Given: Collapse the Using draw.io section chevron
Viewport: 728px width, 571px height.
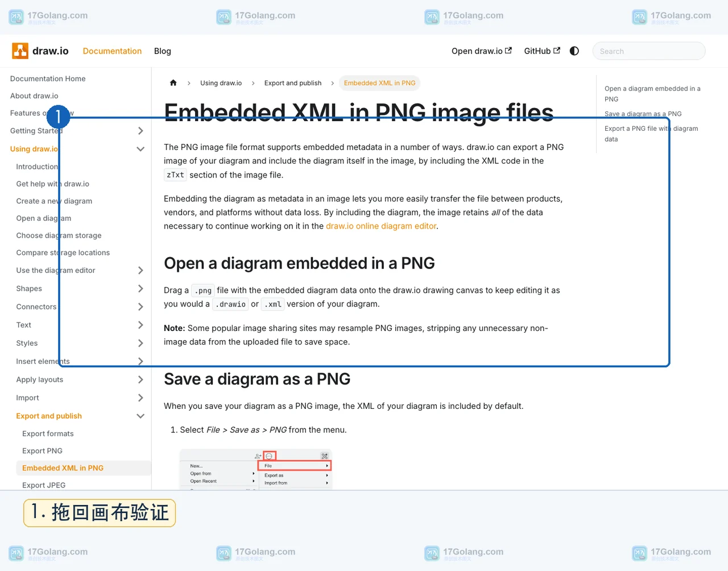Looking at the screenshot, I should [x=140, y=149].
